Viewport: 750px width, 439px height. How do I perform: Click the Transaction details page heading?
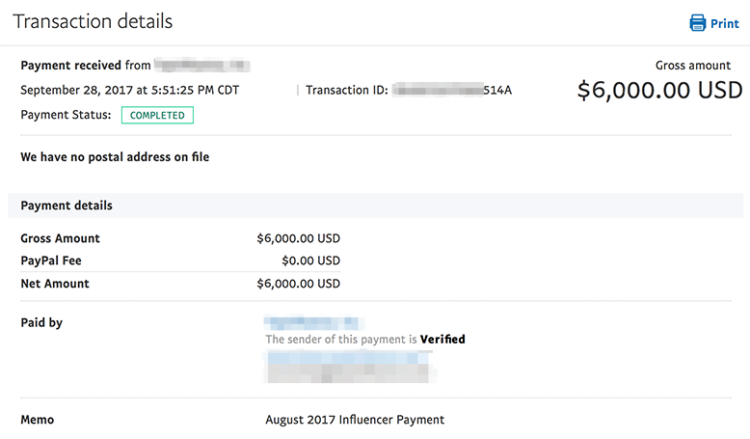pos(92,21)
